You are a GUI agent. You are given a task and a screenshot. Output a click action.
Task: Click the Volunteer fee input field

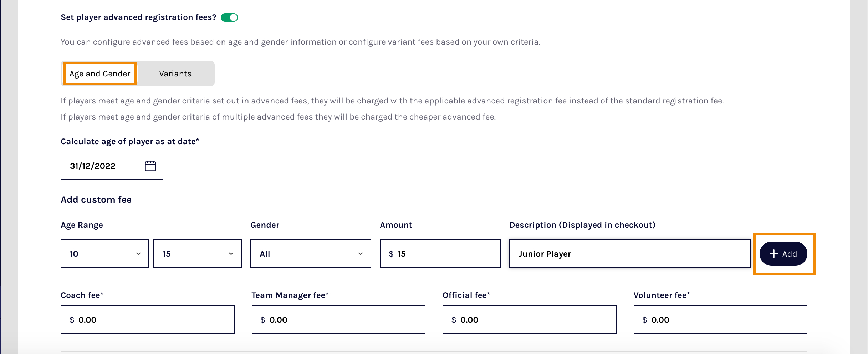(720, 319)
